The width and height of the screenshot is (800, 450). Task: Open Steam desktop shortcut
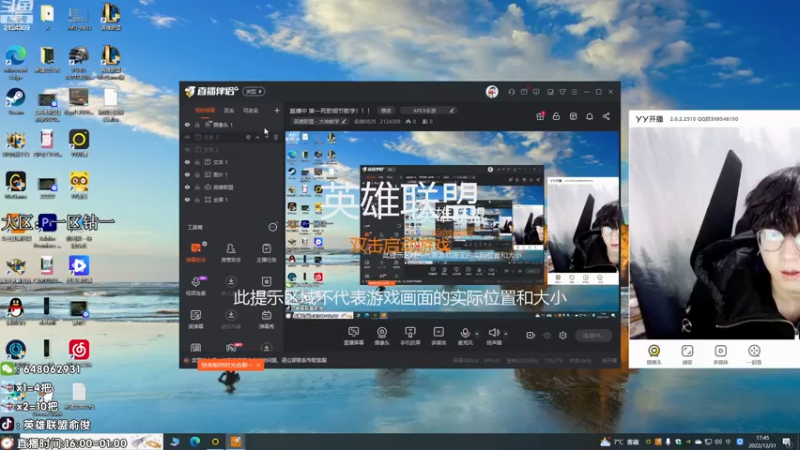click(15, 101)
